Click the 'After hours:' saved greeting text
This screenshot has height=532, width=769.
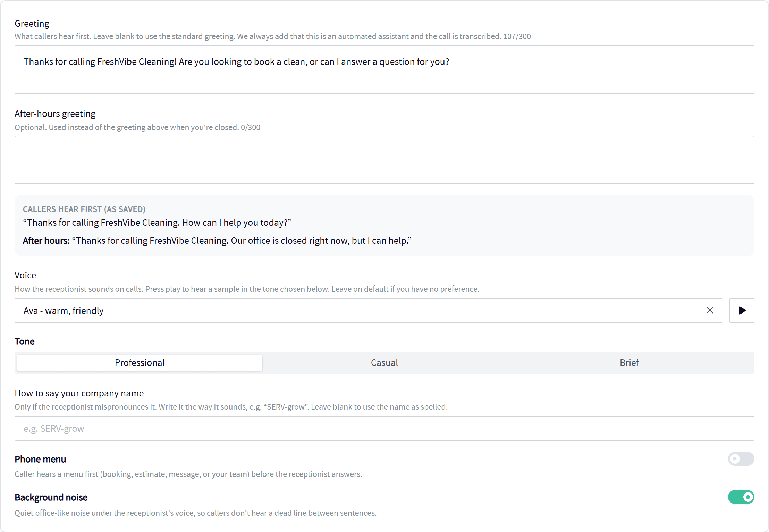pyautogui.click(x=217, y=241)
